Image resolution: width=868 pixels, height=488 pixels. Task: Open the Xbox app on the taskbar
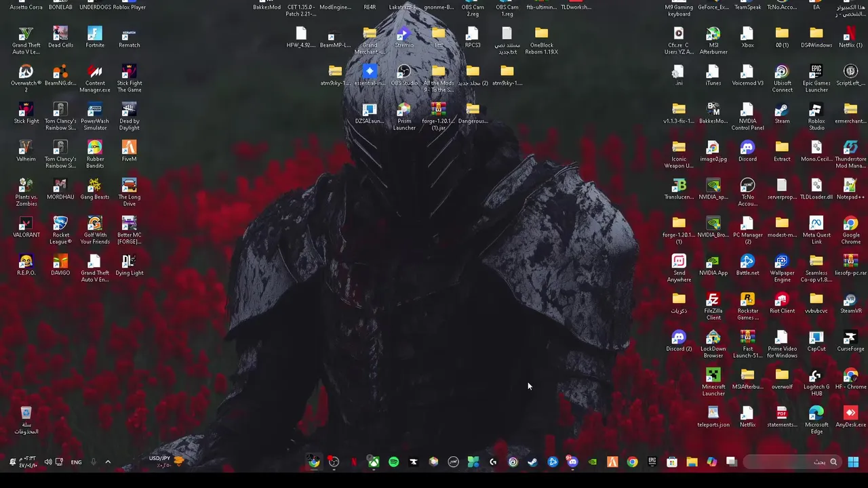(x=374, y=462)
